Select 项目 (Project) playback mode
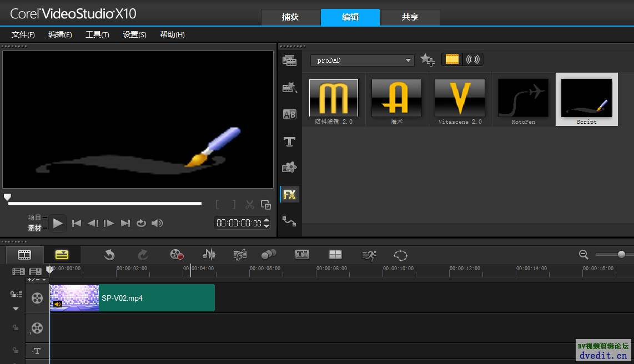The width and height of the screenshot is (634, 364). 35,218
